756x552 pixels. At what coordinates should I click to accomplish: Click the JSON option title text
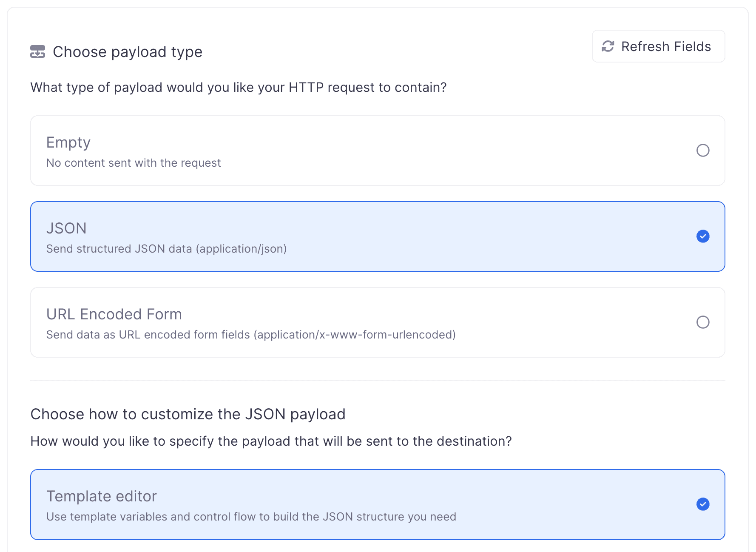pos(66,228)
